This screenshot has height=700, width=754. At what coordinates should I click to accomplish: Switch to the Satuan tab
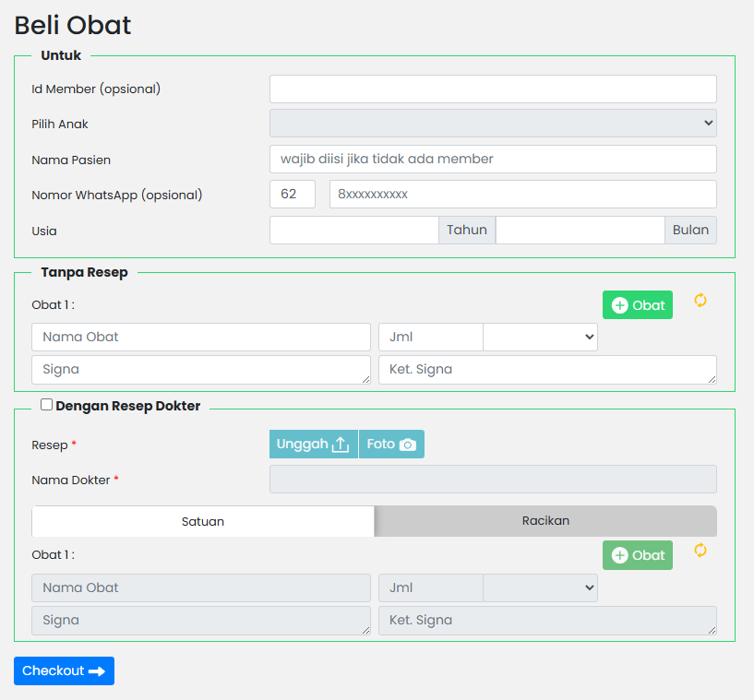(203, 521)
